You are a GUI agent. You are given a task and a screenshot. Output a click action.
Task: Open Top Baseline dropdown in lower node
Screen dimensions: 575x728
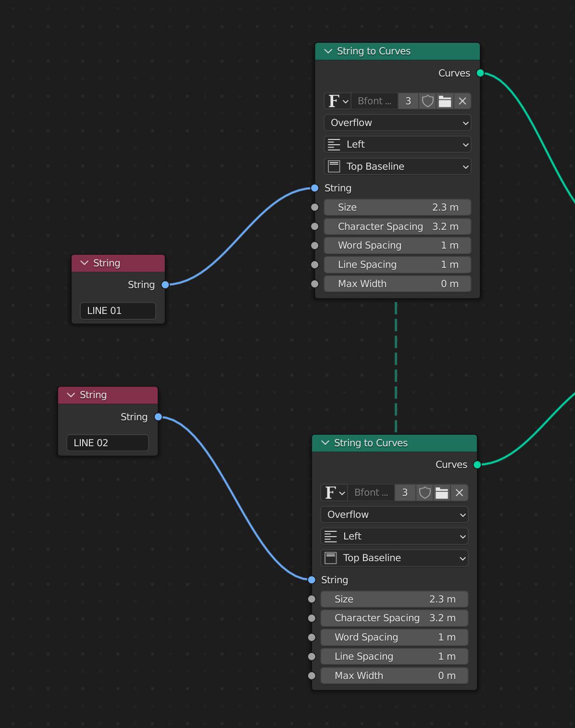pyautogui.click(x=394, y=558)
